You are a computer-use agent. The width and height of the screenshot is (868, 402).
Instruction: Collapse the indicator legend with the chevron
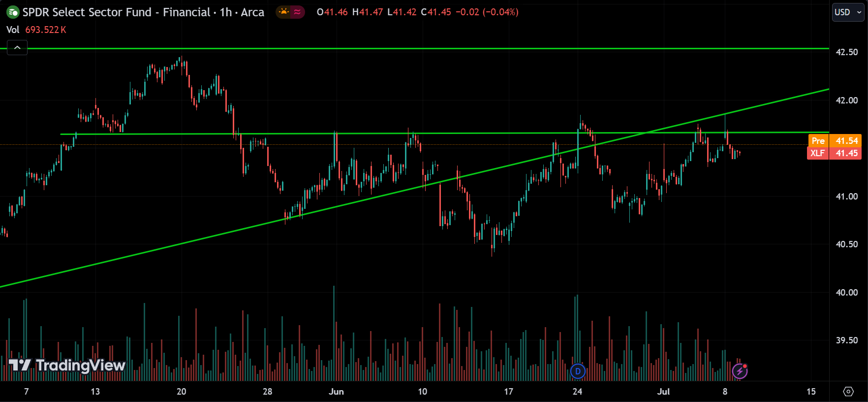tap(17, 48)
